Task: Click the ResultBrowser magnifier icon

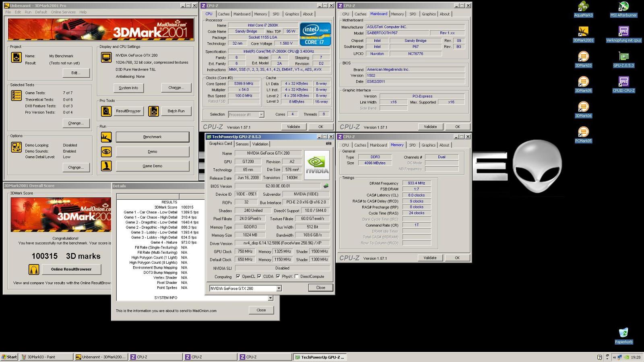Action: point(106,111)
